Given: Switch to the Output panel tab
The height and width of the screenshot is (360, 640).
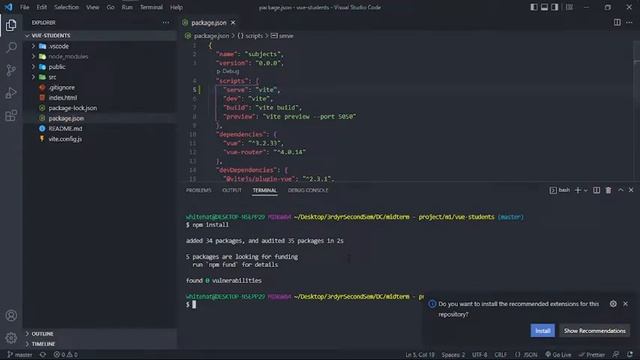Looking at the screenshot, I should [232, 190].
